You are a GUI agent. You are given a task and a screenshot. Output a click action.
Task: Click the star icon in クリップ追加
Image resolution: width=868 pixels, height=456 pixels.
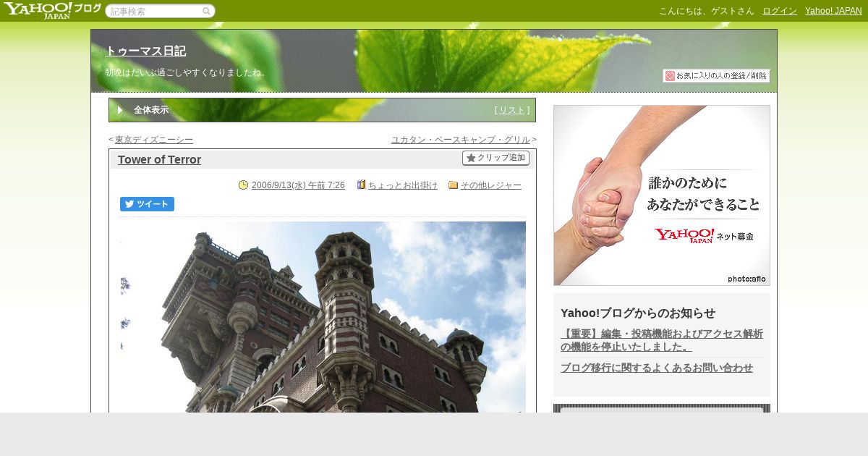(x=471, y=158)
